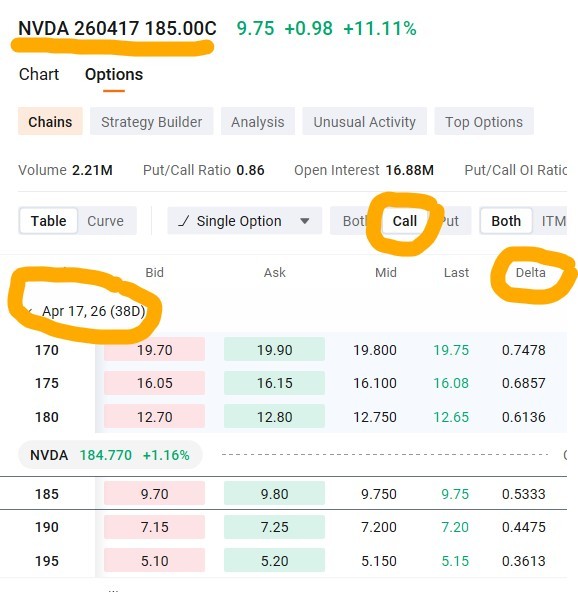Viewport: 578px width, 592px height.
Task: Click the 0.6857 delta value
Action: (524, 383)
